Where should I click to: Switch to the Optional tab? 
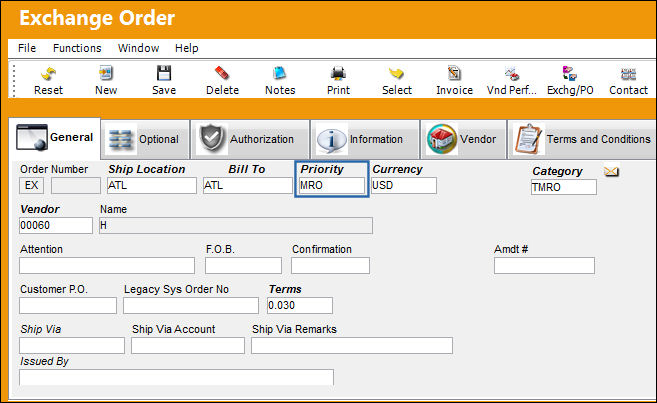[145, 139]
